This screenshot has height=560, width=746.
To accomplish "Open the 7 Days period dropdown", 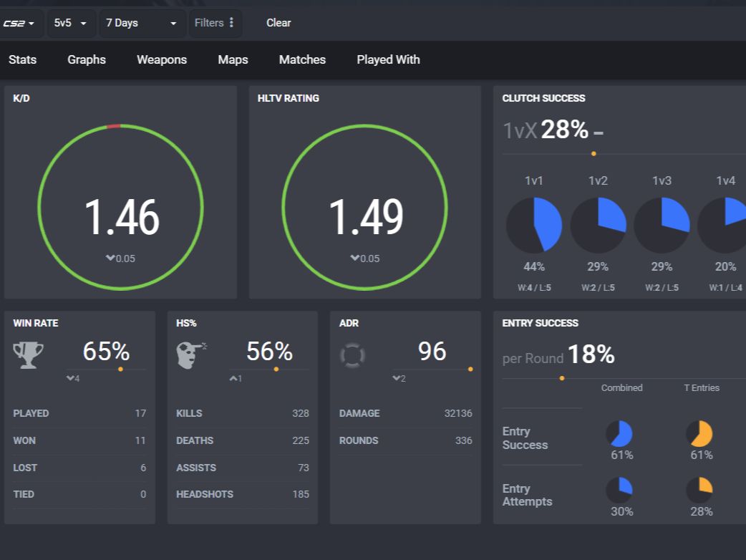I will (x=141, y=23).
